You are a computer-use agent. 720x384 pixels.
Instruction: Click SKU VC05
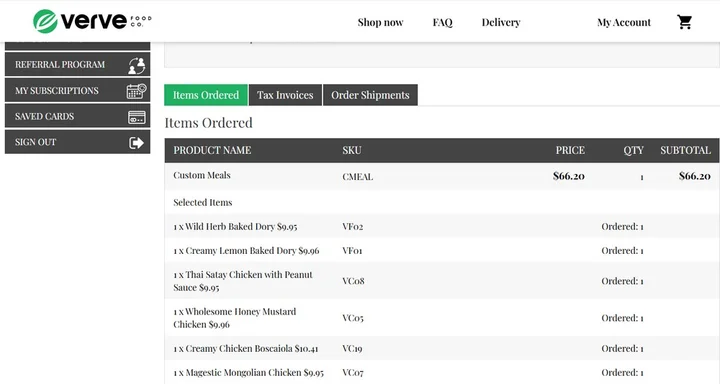coord(353,318)
